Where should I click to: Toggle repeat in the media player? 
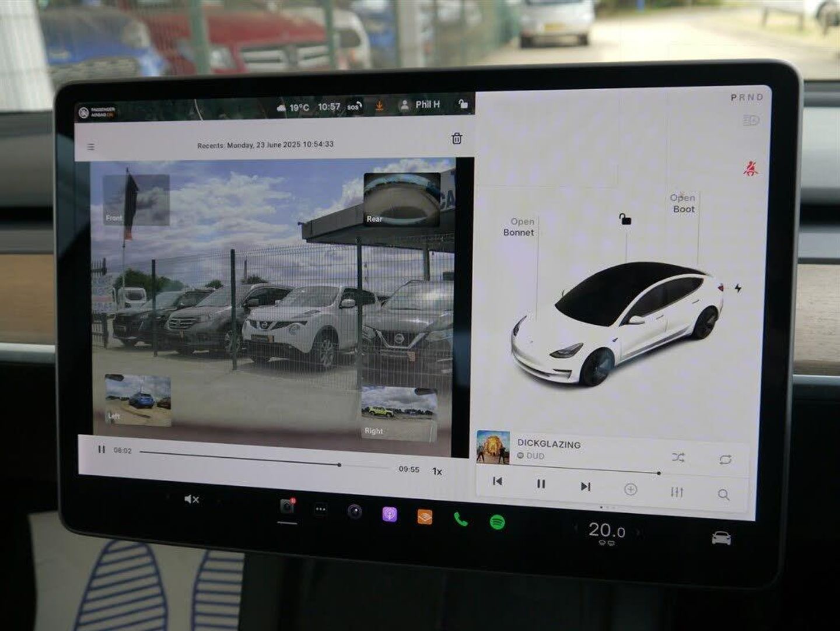725,460
